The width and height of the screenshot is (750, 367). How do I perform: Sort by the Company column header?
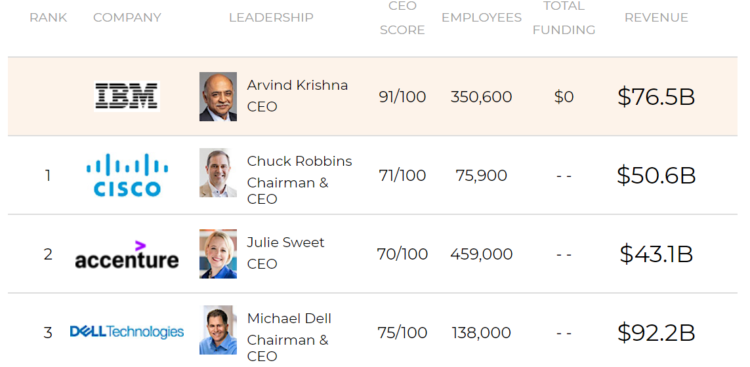pyautogui.click(x=127, y=18)
